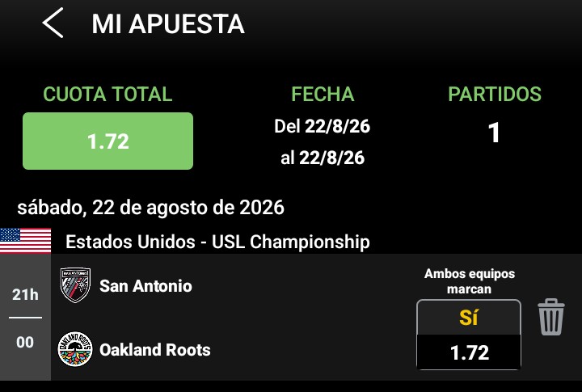Go back using the arrow icon
Image resolution: width=582 pixels, height=392 pixels.
click(53, 23)
